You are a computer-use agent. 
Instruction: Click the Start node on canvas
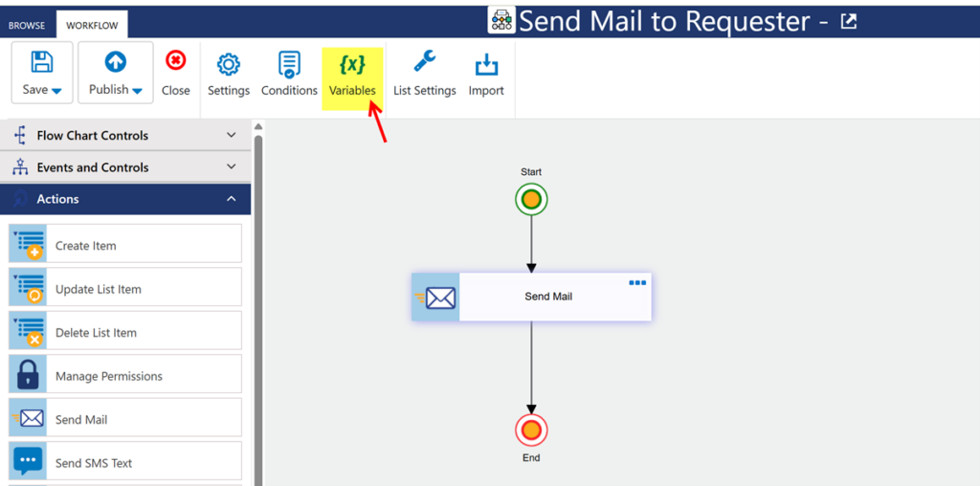tap(531, 200)
